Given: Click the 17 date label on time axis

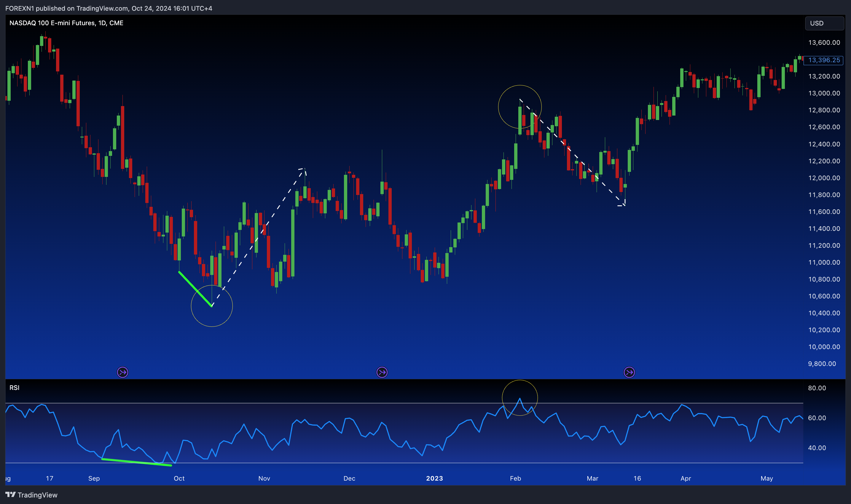Looking at the screenshot, I should click(x=50, y=478).
